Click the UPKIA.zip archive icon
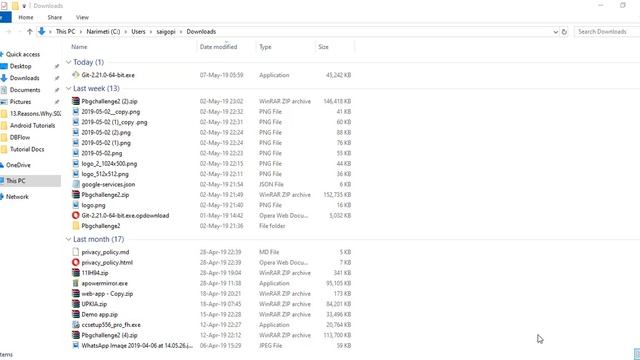Viewport: 640px width, 360px height. pos(76,304)
